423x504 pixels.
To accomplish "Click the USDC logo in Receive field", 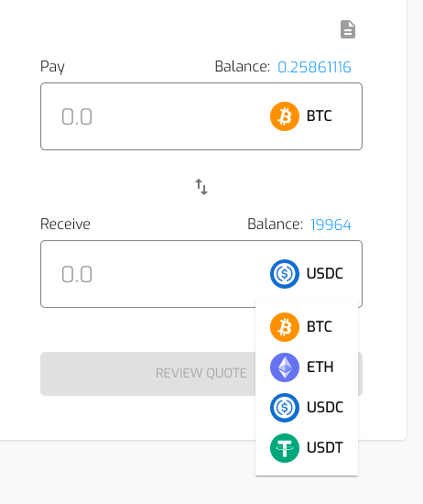I will [285, 274].
